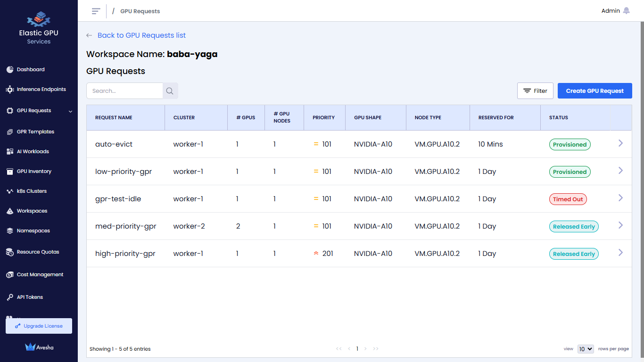The height and width of the screenshot is (362, 644).
Task: Click the AI Workloads sidebar icon
Action: point(10,152)
